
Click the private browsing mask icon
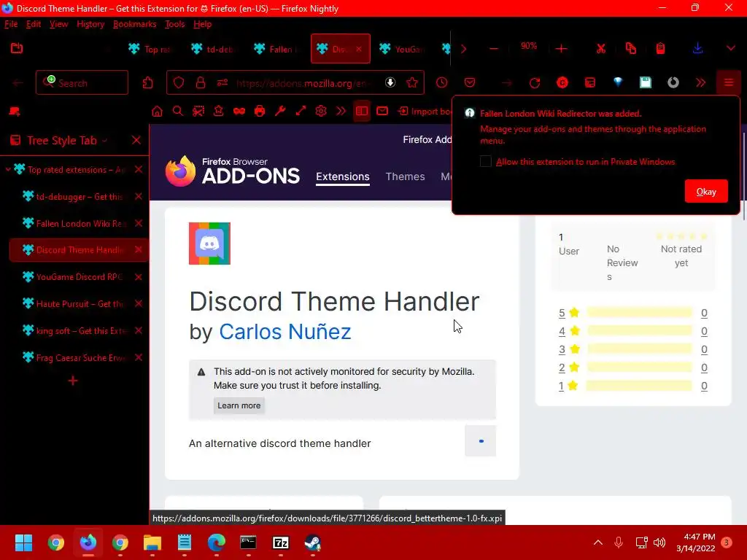tap(239, 112)
